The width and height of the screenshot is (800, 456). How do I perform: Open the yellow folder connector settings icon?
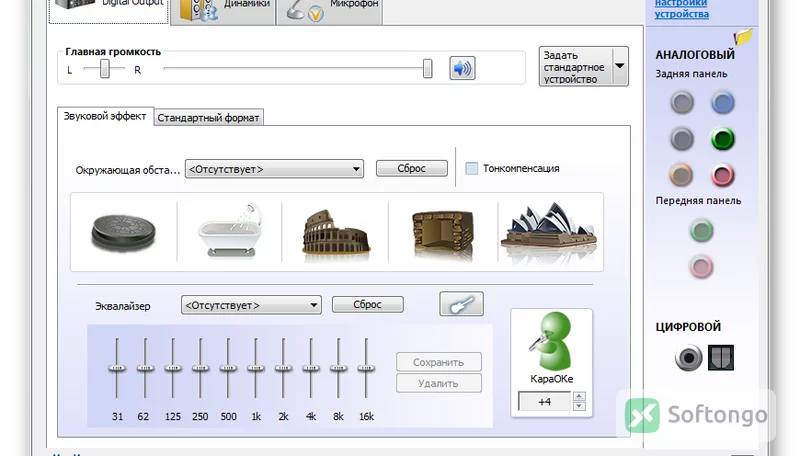pos(743,37)
